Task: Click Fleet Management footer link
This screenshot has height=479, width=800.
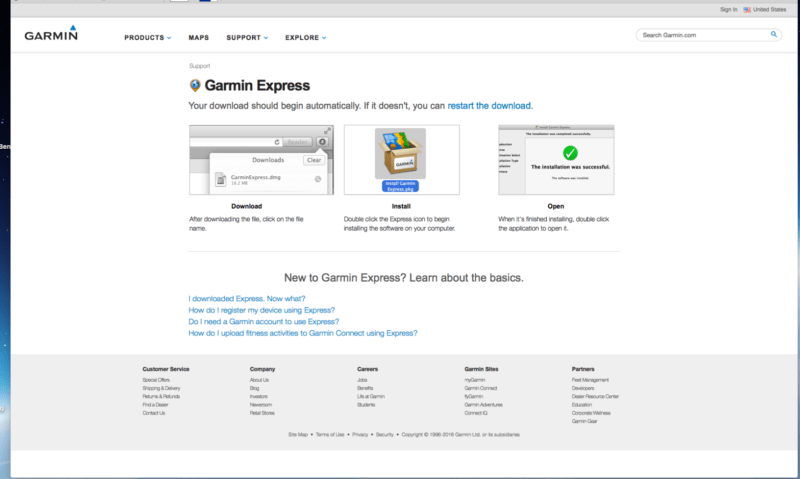Action: [x=590, y=380]
